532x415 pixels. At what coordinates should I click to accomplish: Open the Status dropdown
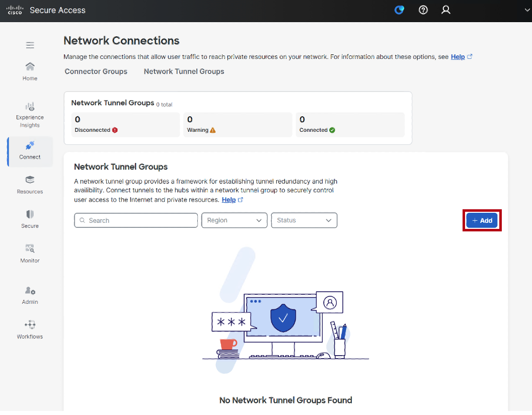[304, 220]
